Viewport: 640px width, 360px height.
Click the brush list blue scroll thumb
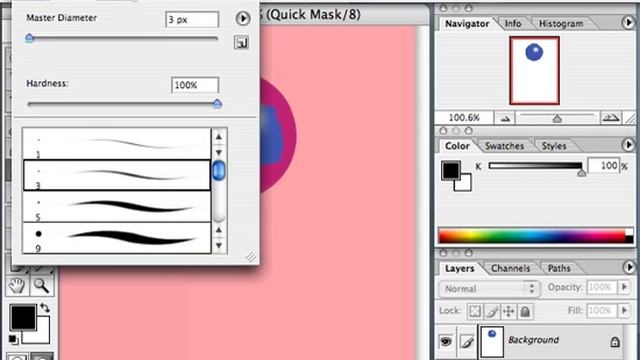pos(219,170)
